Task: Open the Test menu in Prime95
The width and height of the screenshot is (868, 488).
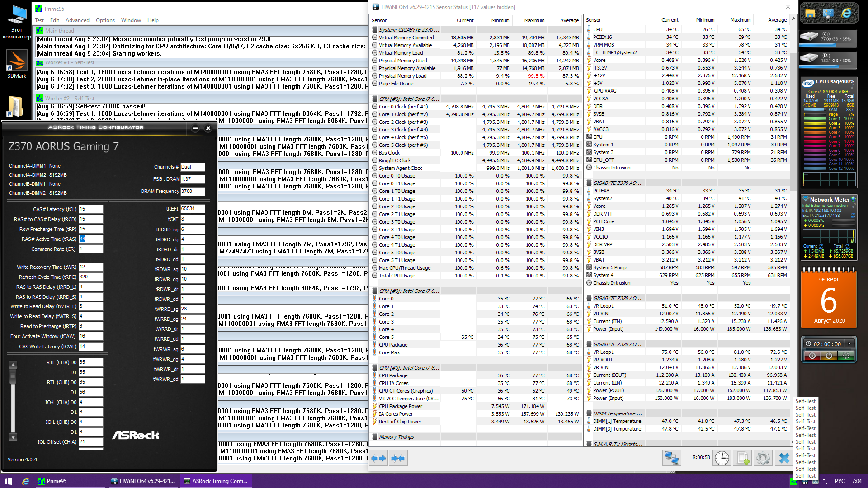Action: (39, 20)
